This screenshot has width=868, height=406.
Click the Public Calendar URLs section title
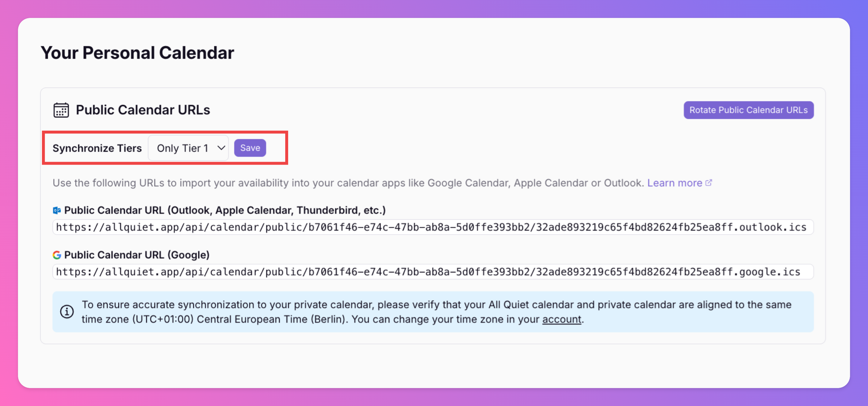143,110
